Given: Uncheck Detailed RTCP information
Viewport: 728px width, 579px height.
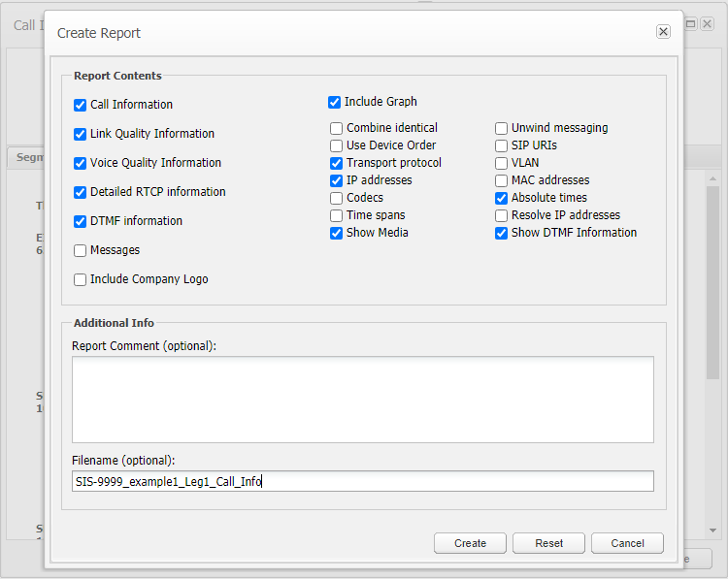Looking at the screenshot, I should click(81, 192).
